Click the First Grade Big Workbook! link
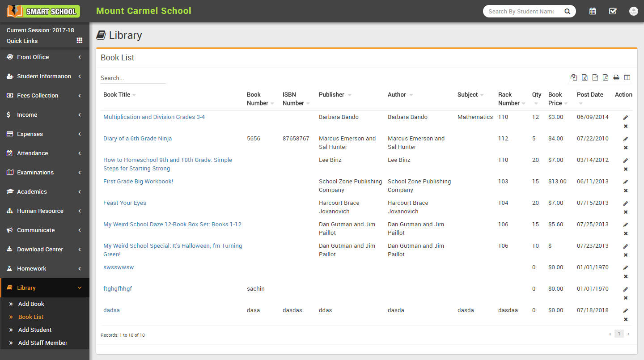The image size is (644, 360). pyautogui.click(x=138, y=182)
